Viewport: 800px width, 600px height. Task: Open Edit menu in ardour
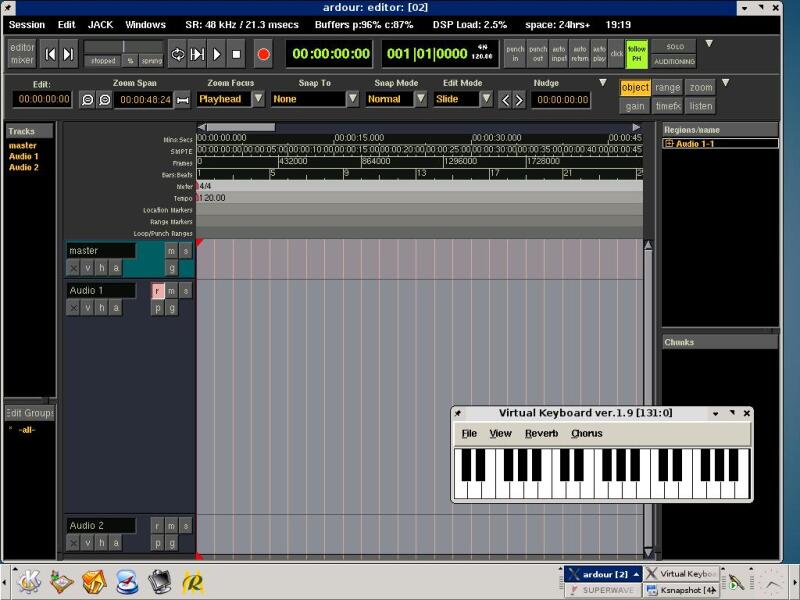click(66, 25)
